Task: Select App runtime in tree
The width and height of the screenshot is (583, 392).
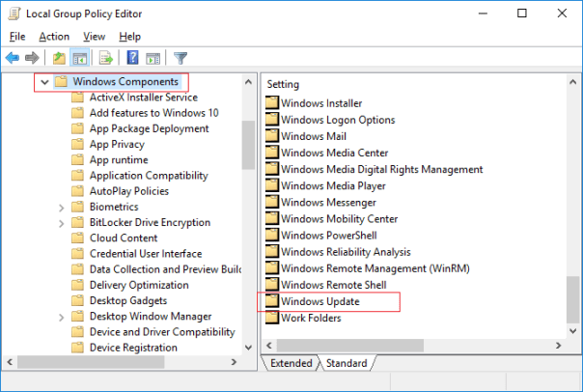Action: pos(119,160)
